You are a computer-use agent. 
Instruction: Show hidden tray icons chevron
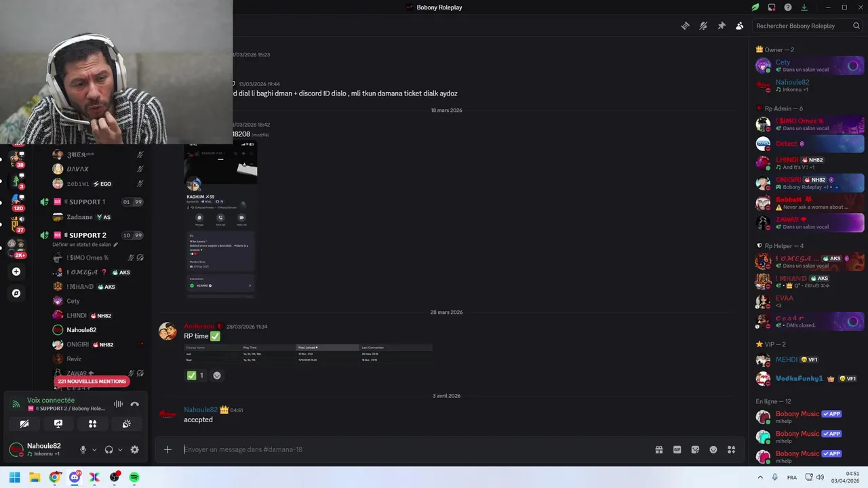pyautogui.click(x=760, y=477)
